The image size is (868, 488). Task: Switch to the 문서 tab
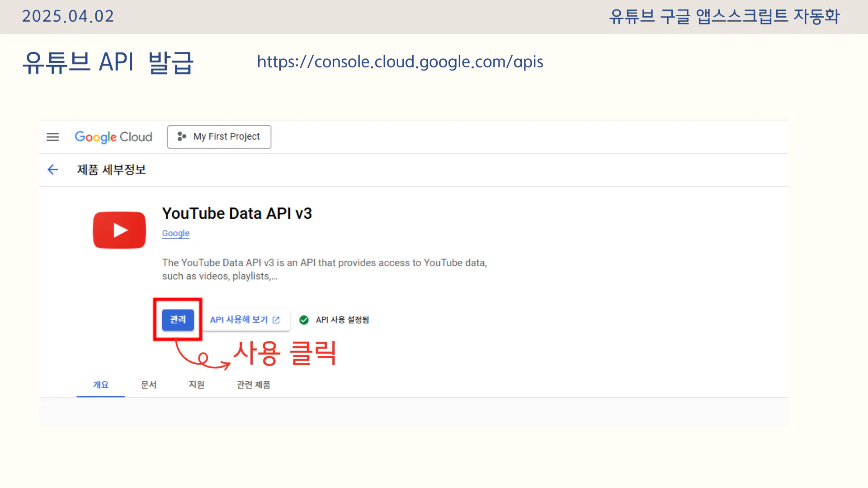149,385
